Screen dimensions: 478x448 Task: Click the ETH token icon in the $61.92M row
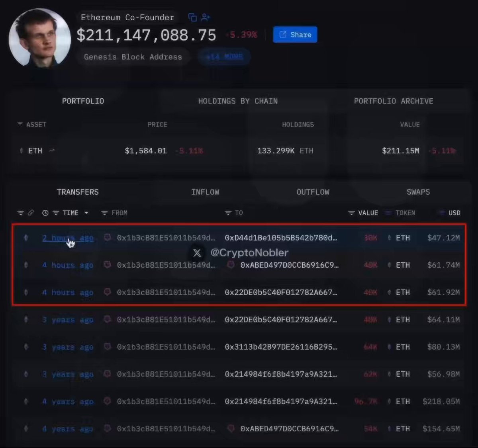click(x=390, y=292)
